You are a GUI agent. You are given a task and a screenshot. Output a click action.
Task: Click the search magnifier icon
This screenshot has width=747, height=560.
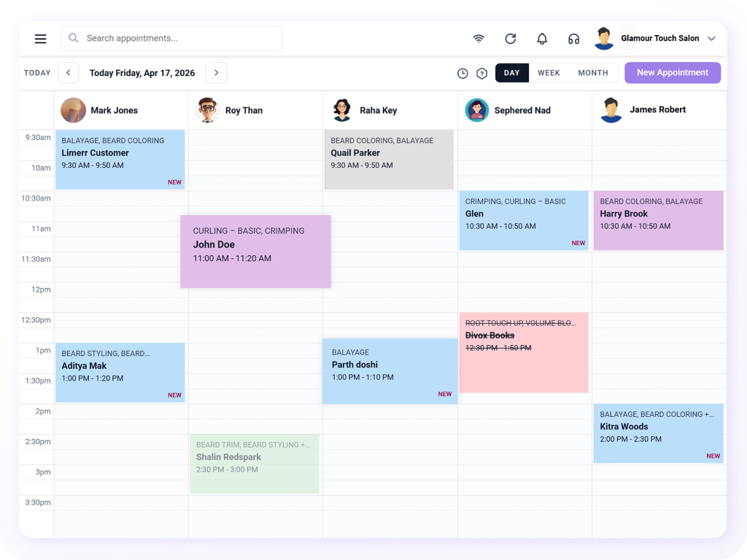pos(74,38)
